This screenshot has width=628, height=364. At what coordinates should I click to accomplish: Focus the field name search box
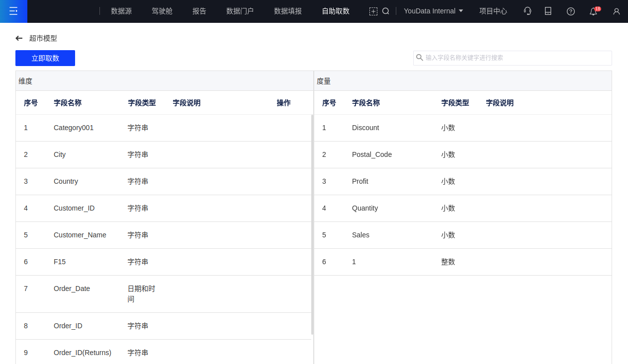click(517, 58)
